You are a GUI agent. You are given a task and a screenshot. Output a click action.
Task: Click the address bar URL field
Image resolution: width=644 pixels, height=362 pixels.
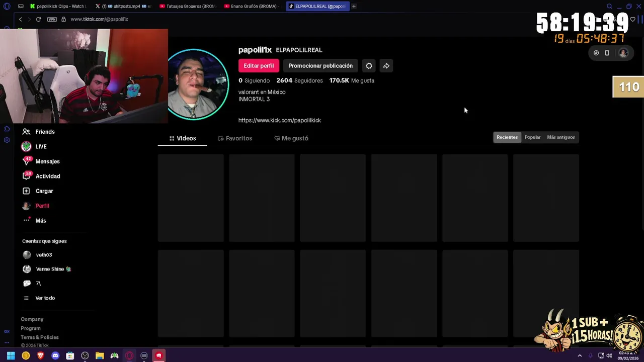pyautogui.click(x=99, y=19)
